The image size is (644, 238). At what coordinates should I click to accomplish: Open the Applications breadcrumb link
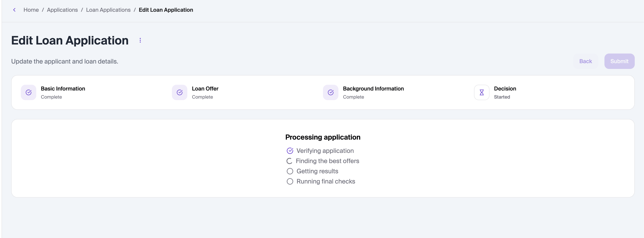point(62,10)
